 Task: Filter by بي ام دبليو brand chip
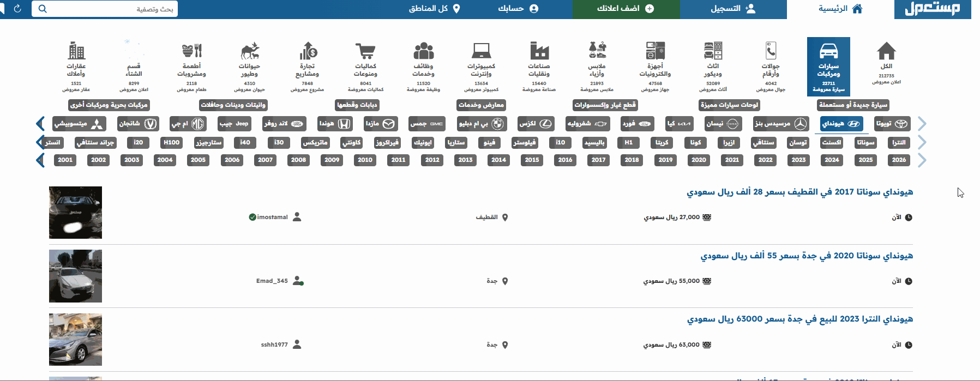click(482, 124)
